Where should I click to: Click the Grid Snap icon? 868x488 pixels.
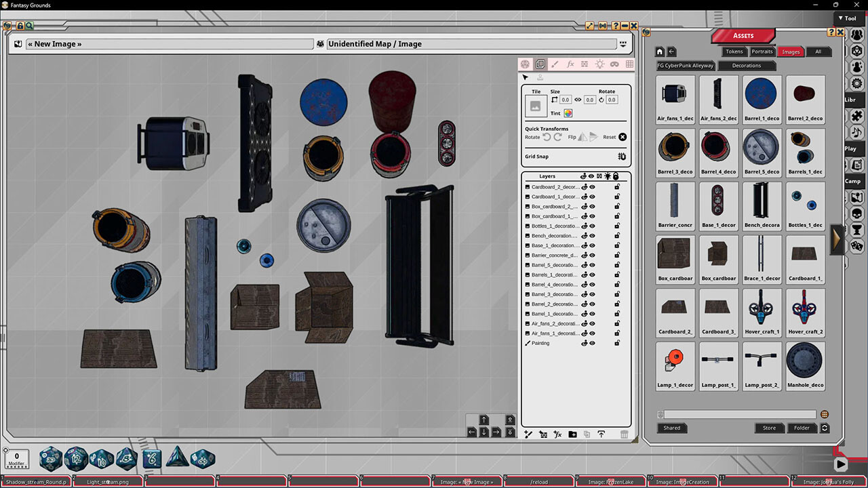[x=621, y=156]
